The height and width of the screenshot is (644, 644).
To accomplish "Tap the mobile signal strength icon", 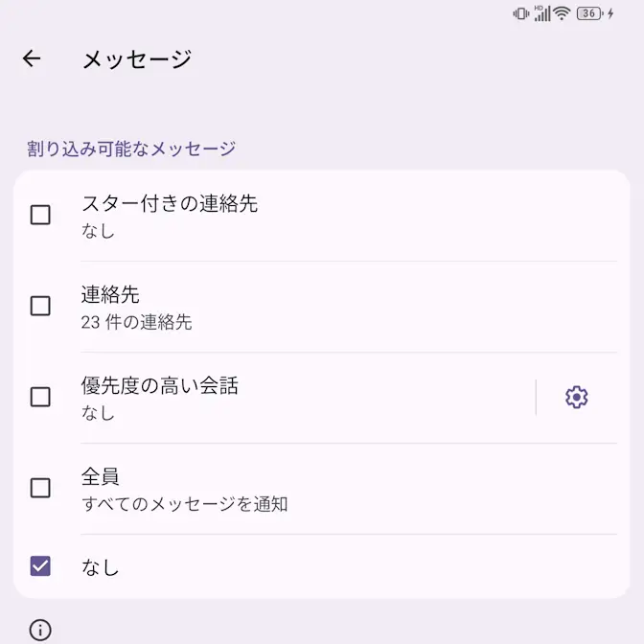I will (542, 13).
